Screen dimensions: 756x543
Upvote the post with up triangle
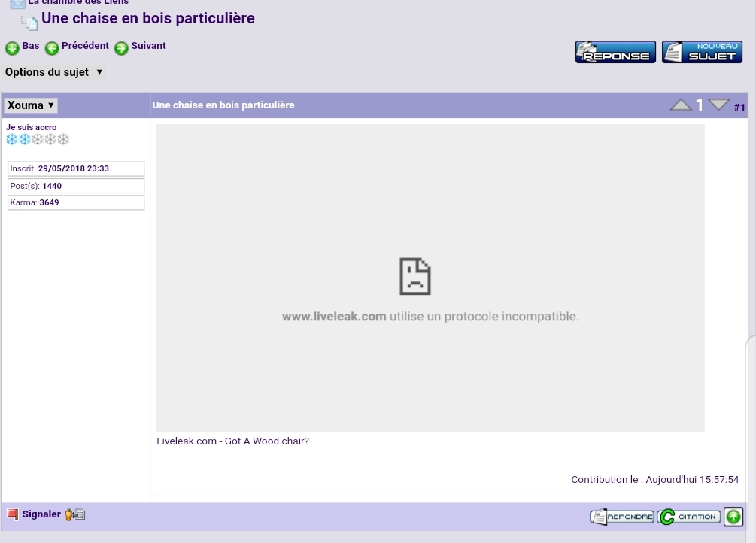pos(680,105)
